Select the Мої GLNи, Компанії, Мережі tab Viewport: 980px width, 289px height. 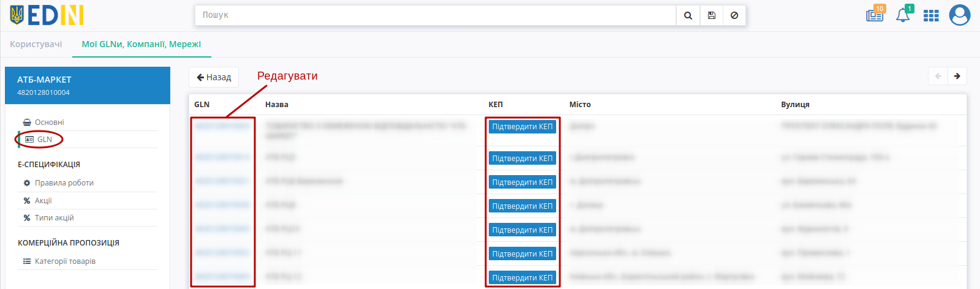point(141,44)
